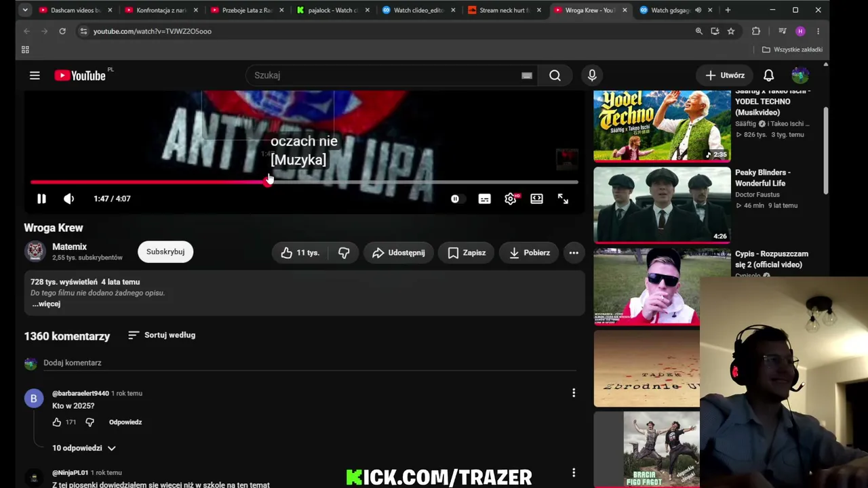Dislike the Wroga Krew video
This screenshot has height=488, width=868.
(x=344, y=253)
